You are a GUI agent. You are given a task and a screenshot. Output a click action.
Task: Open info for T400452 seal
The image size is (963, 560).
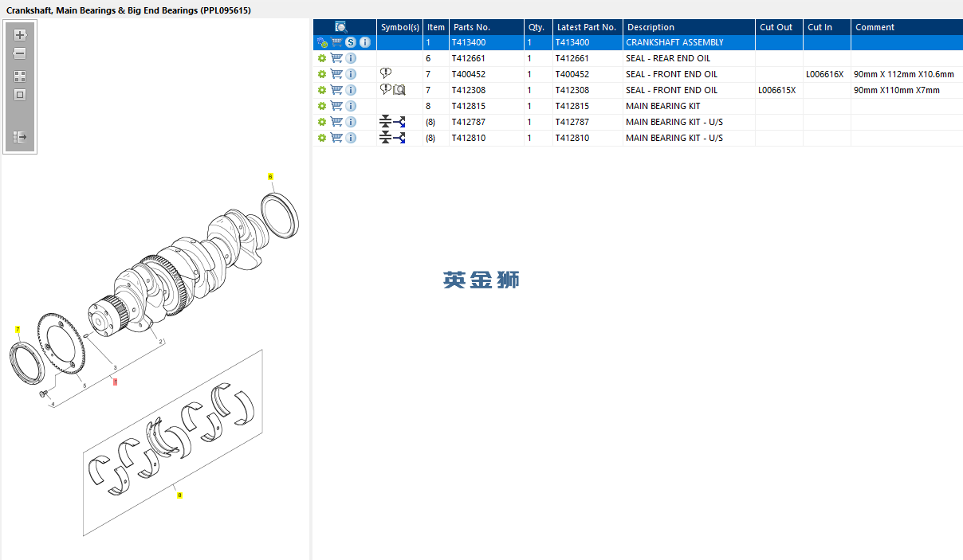click(352, 74)
